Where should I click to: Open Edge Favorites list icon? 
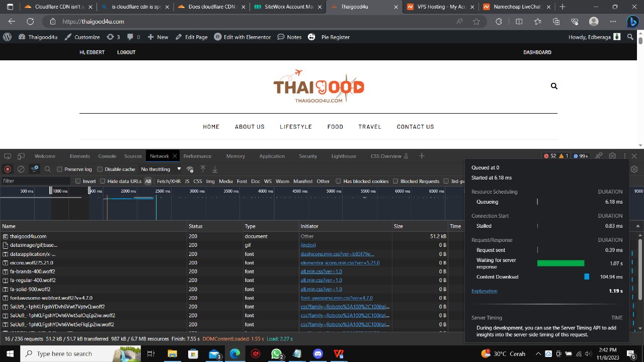coord(538,22)
